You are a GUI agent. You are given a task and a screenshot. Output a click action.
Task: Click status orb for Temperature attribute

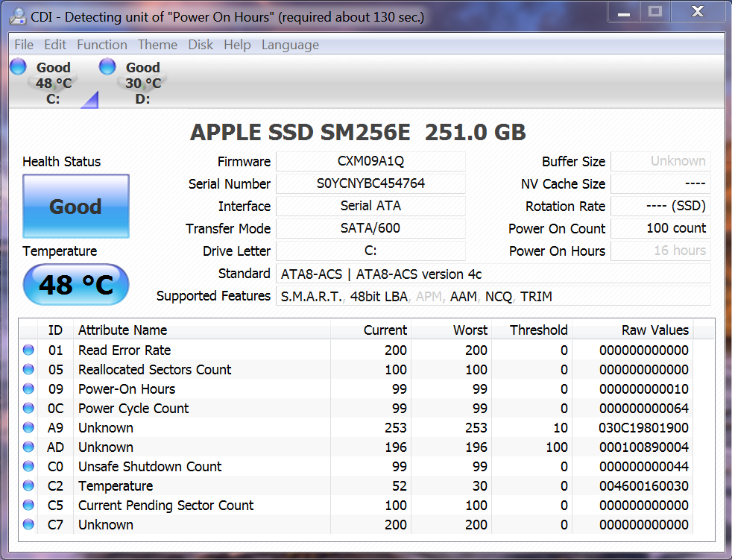pyautogui.click(x=29, y=485)
